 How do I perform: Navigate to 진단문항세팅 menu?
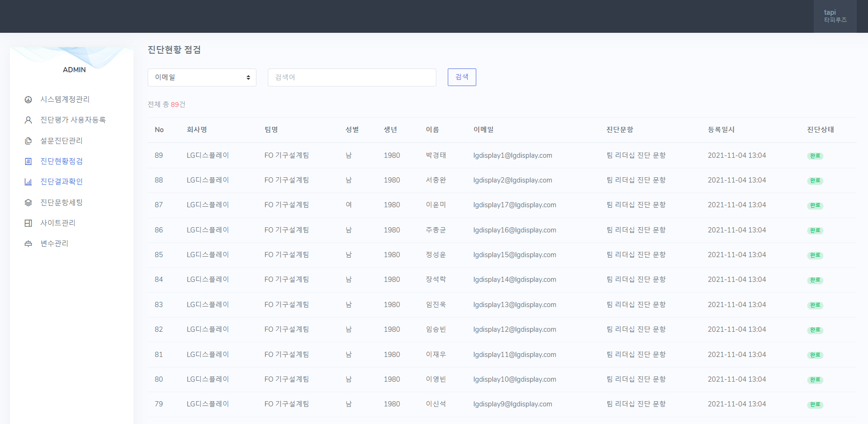coord(61,202)
